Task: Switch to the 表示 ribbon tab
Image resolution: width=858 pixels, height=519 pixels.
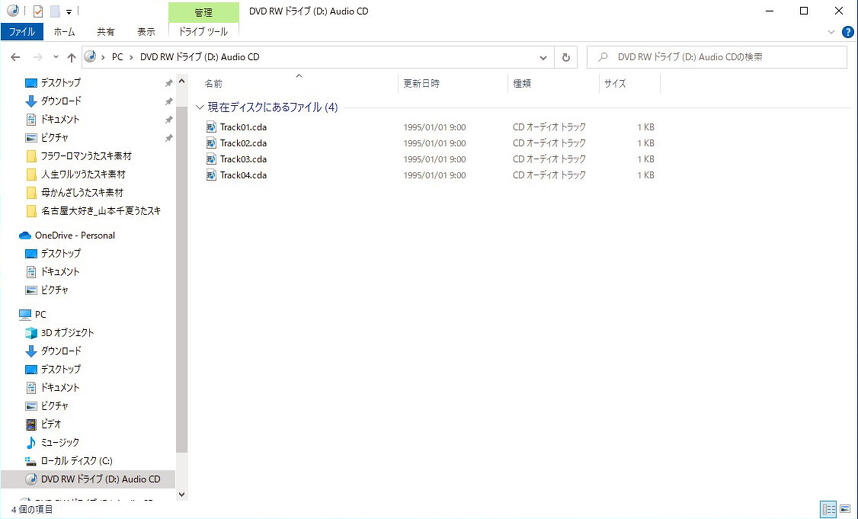Action: 146,32
